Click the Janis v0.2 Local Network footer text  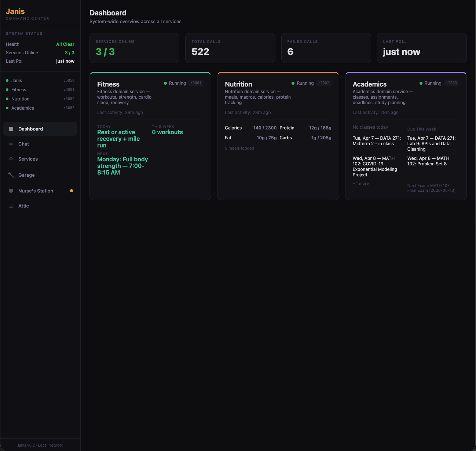tap(40, 445)
